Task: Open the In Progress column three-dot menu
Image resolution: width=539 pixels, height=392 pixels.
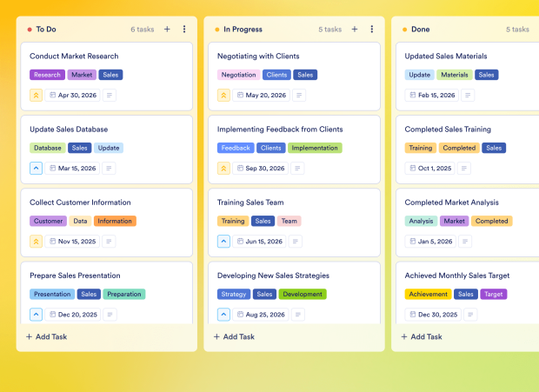Action: tap(372, 29)
